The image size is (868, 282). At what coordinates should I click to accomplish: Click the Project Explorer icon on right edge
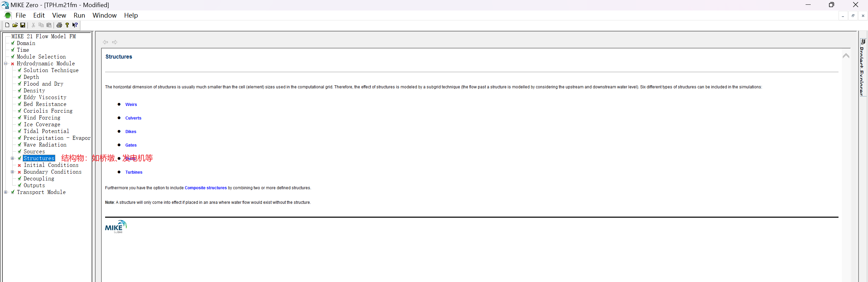863,42
